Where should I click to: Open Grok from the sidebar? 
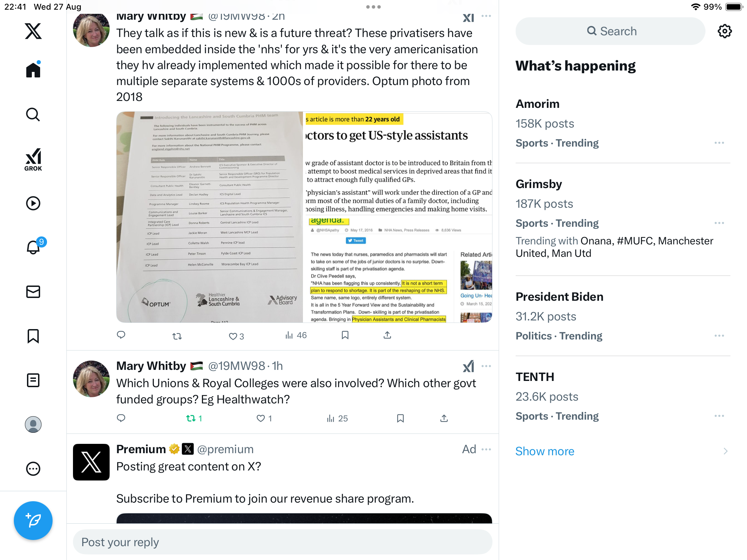click(33, 159)
